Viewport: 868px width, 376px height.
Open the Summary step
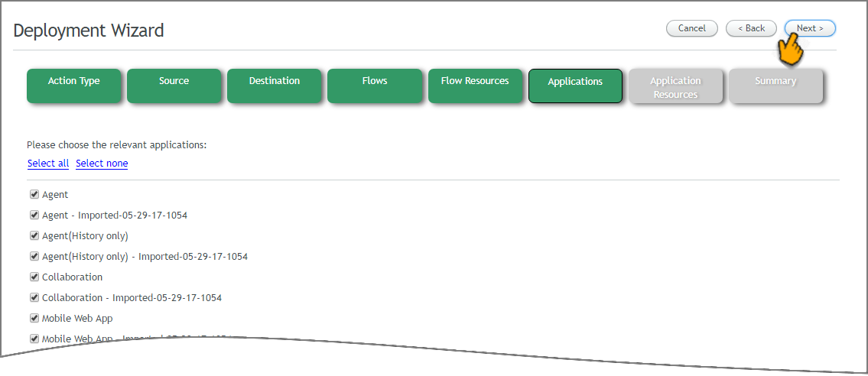[x=775, y=86]
